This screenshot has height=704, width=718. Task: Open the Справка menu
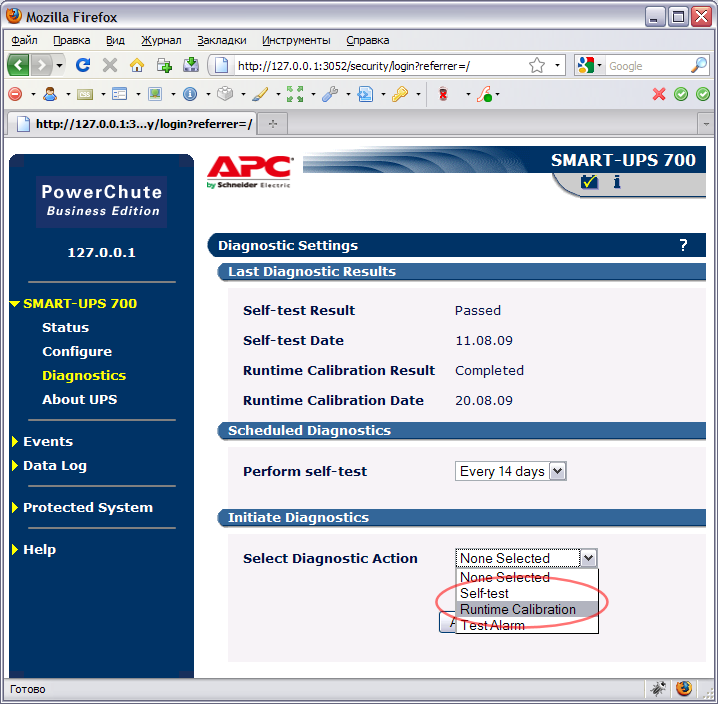pyautogui.click(x=368, y=40)
